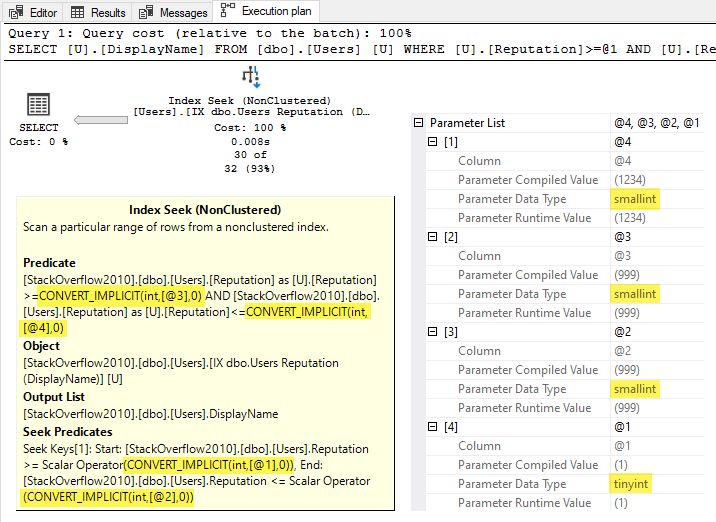Switch to the Editor tab

pos(32,12)
